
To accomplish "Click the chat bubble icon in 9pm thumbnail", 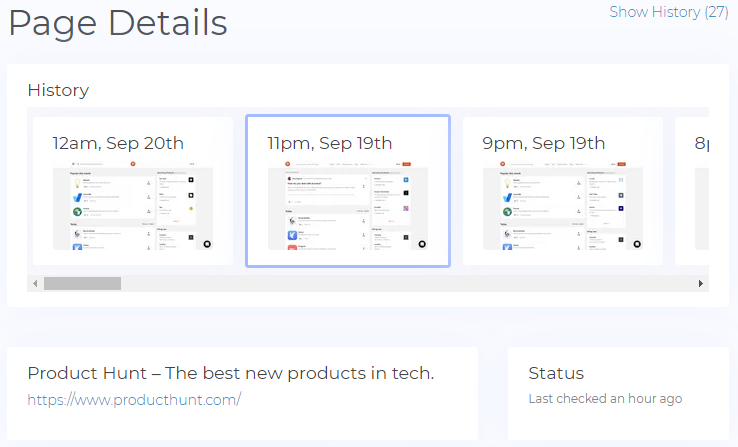I will point(636,243).
